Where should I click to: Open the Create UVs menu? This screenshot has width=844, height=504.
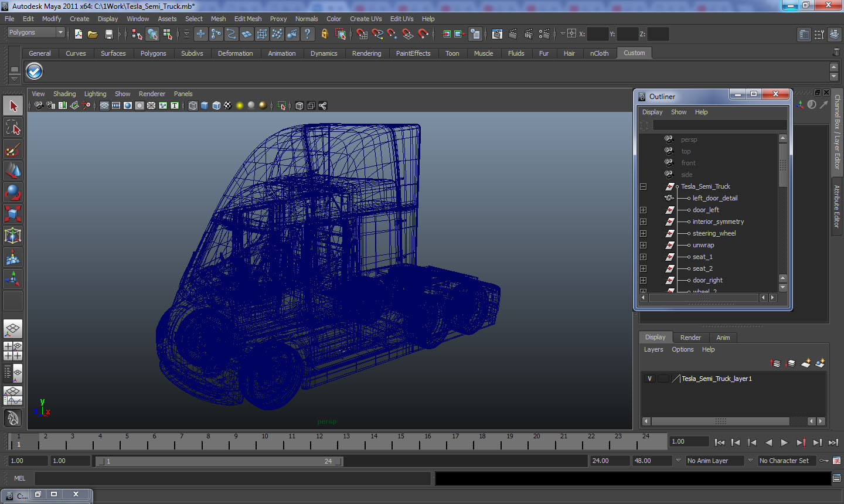click(366, 19)
